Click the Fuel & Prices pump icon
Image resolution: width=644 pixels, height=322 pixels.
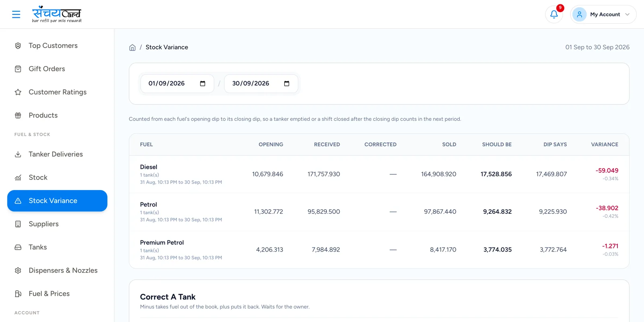[x=18, y=294]
